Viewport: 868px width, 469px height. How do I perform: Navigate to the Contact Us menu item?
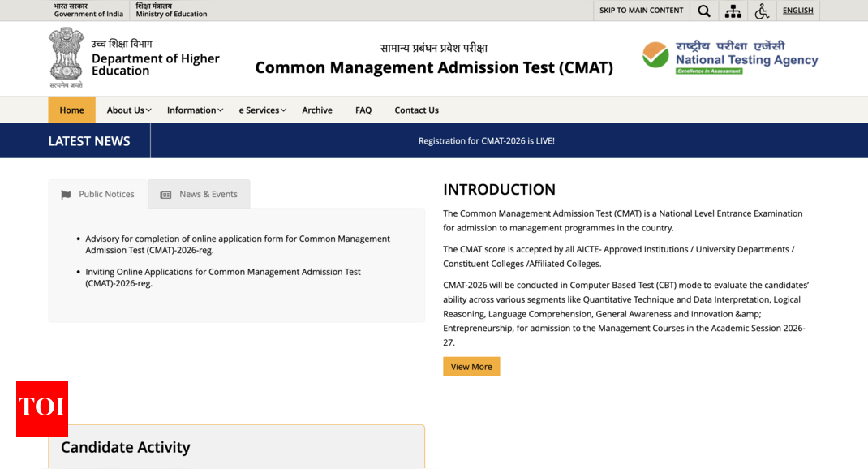pyautogui.click(x=416, y=110)
